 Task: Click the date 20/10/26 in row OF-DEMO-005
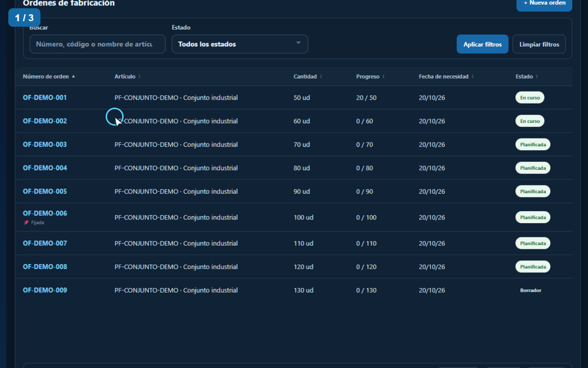(x=432, y=191)
